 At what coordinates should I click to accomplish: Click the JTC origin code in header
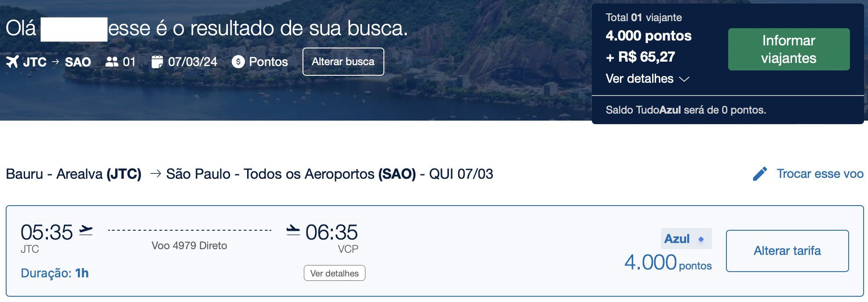pos(35,62)
